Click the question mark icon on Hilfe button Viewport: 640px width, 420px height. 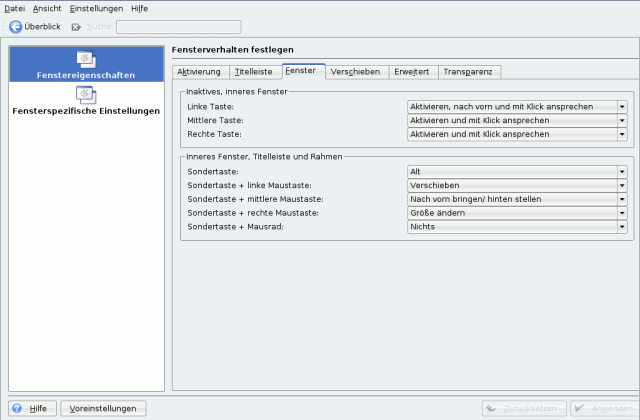[17, 408]
